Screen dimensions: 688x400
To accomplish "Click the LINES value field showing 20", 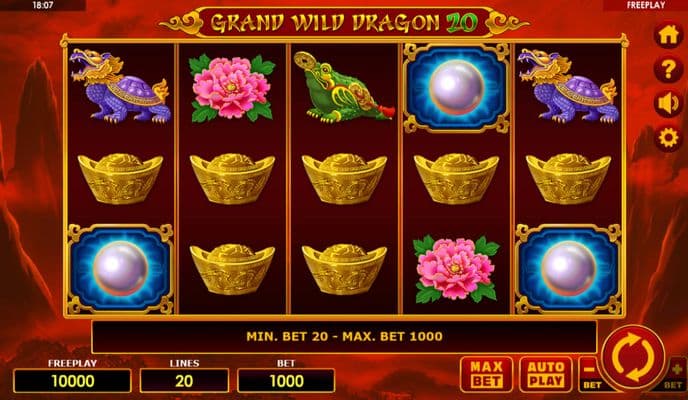I will pyautogui.click(x=184, y=381).
